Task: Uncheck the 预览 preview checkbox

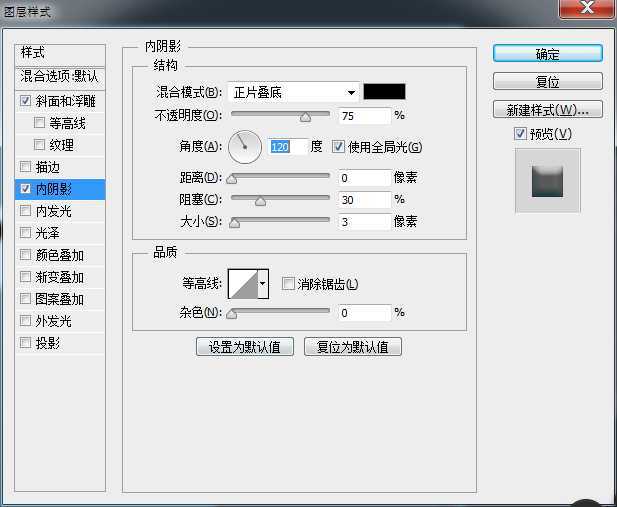Action: coord(520,134)
